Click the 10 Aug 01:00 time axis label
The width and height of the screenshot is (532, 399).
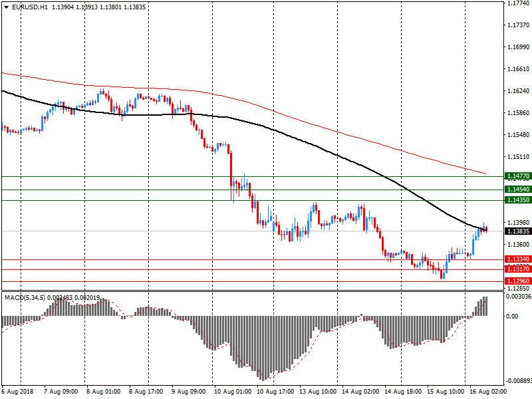[233, 392]
